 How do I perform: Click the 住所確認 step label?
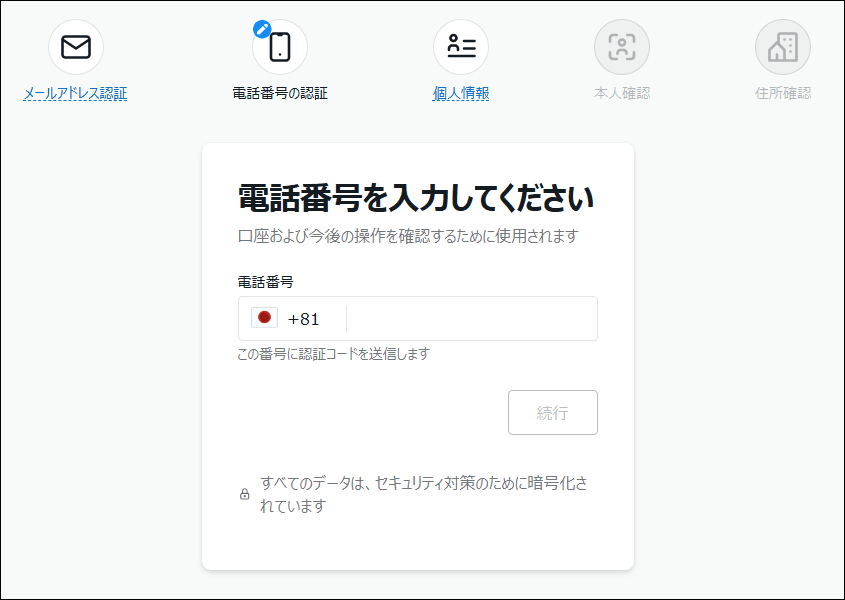pos(782,94)
